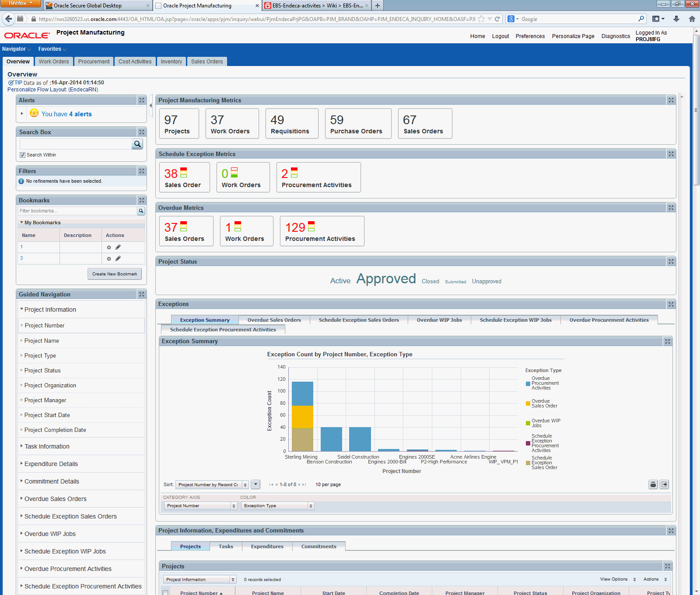Click the alerts bell icon
The width and height of the screenshot is (700, 595).
click(34, 113)
